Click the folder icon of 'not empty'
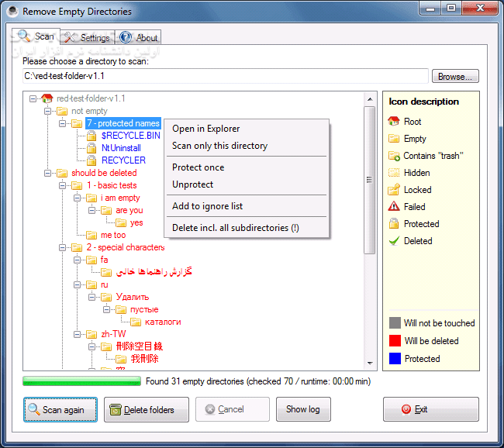 (62, 111)
